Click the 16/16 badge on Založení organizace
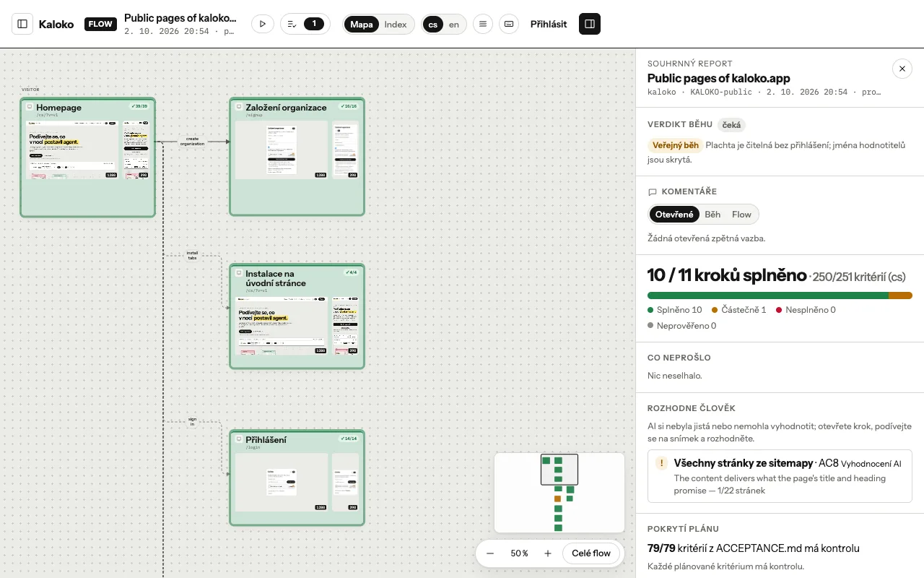This screenshot has height=578, width=924. (x=349, y=106)
